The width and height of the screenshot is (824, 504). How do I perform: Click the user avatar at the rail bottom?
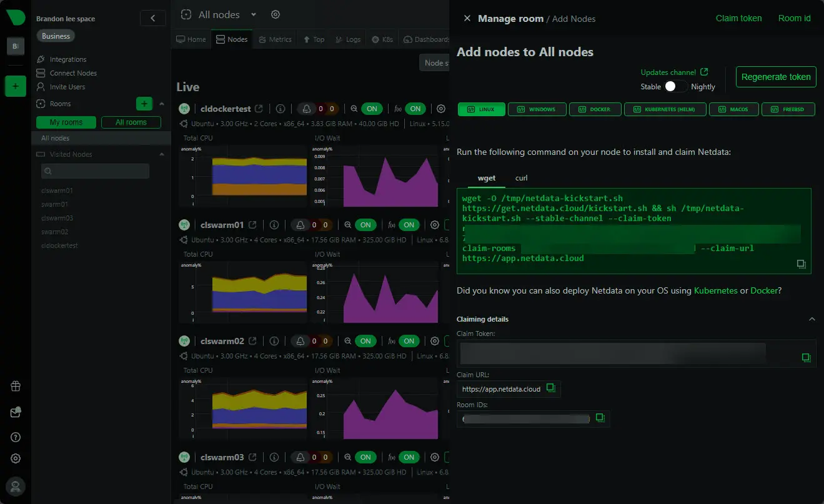pyautogui.click(x=16, y=486)
